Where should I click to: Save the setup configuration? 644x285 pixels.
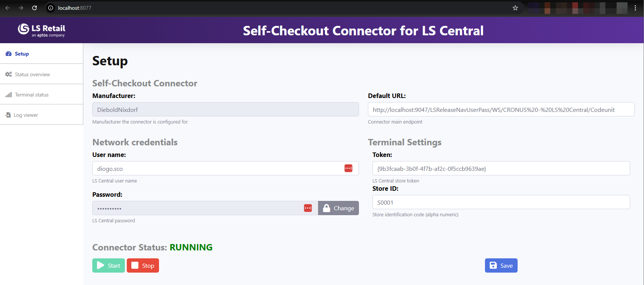501,265
